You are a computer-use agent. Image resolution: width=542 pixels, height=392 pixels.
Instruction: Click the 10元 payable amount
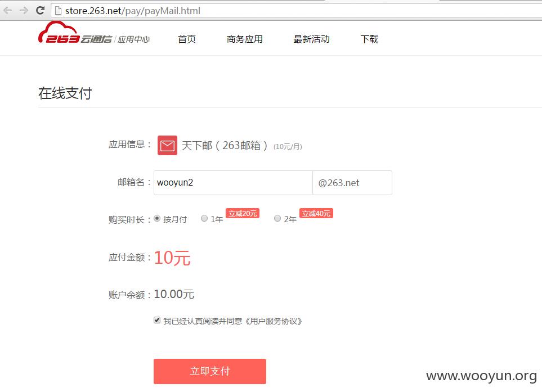point(172,258)
